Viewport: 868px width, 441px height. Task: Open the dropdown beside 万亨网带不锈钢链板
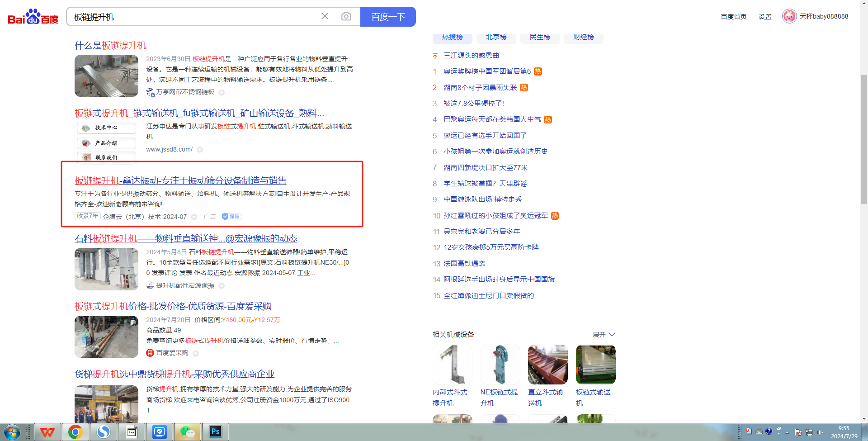(x=222, y=92)
